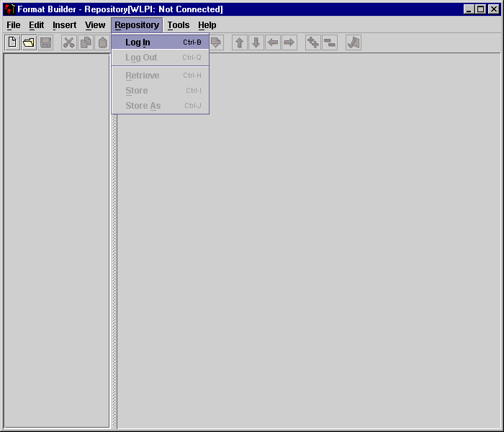Click the Cut scissors toolbar icon
Image resolution: width=504 pixels, height=432 pixels.
pyautogui.click(x=69, y=42)
